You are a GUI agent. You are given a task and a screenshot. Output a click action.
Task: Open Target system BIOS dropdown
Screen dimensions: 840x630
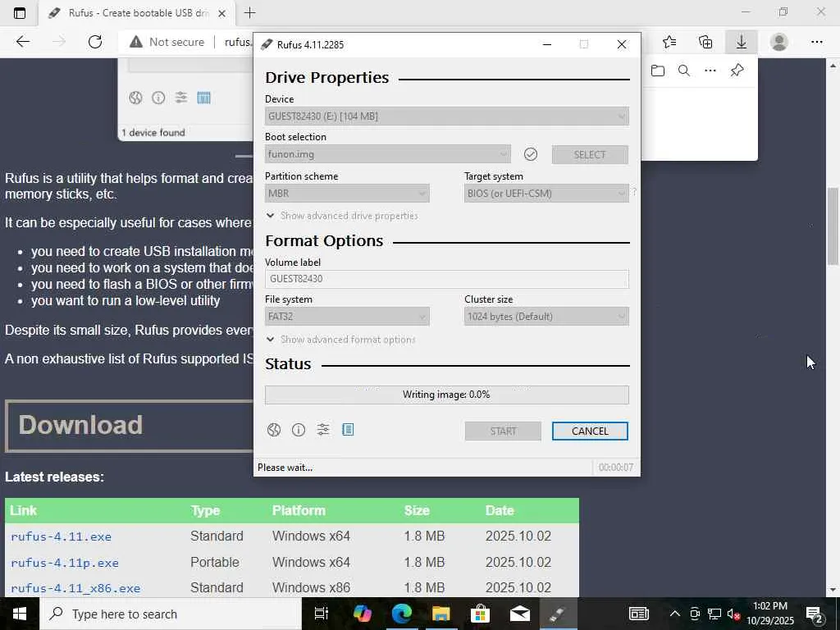[546, 194]
